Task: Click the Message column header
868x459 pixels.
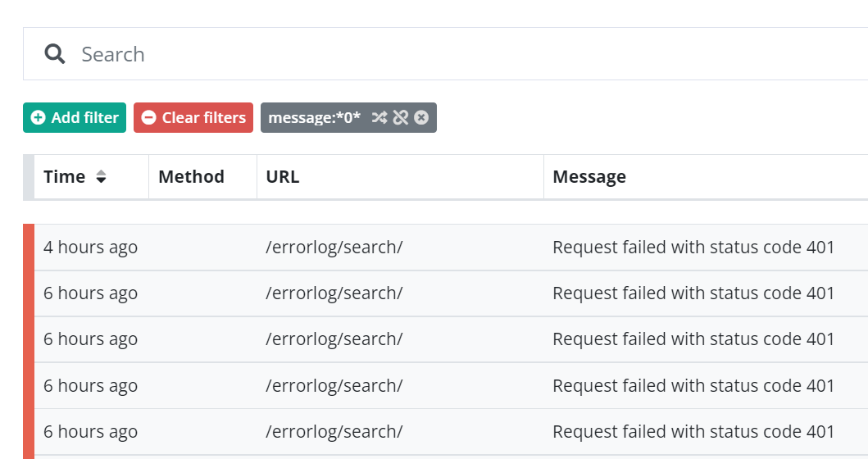Action: pyautogui.click(x=706, y=176)
